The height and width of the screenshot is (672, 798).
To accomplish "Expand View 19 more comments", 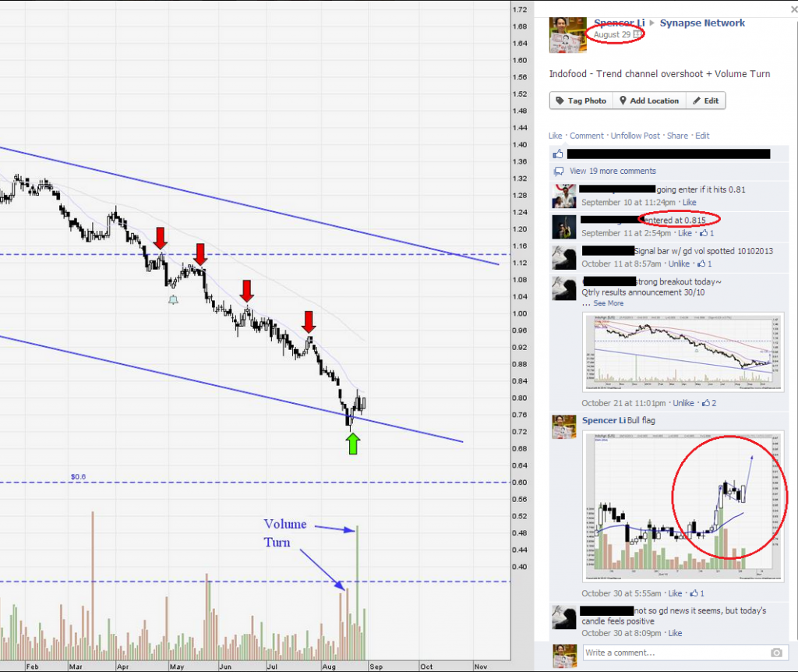I will click(x=613, y=171).
